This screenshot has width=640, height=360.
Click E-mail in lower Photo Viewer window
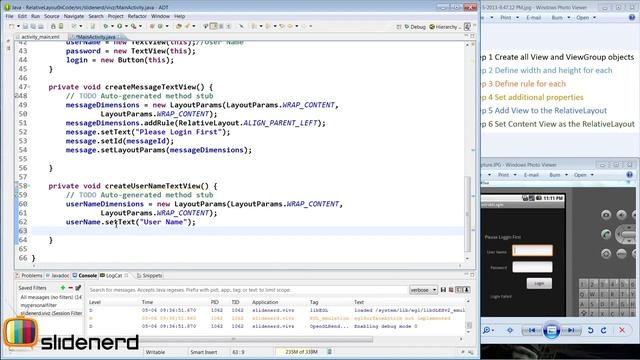tap(531, 175)
